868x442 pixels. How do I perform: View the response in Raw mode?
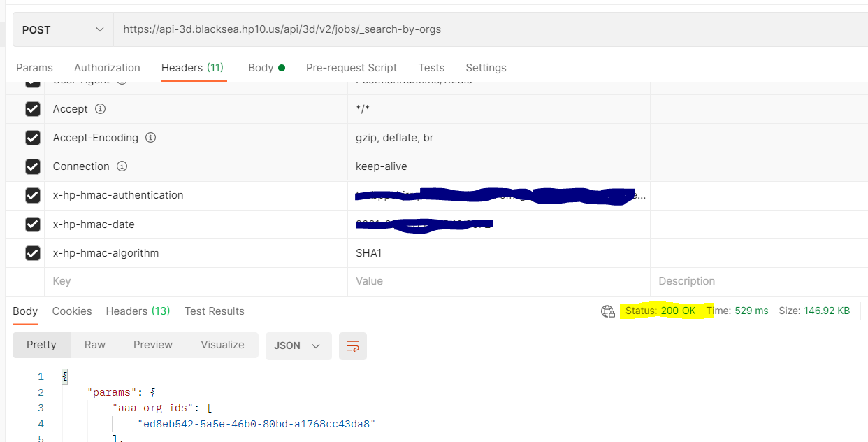click(x=94, y=345)
